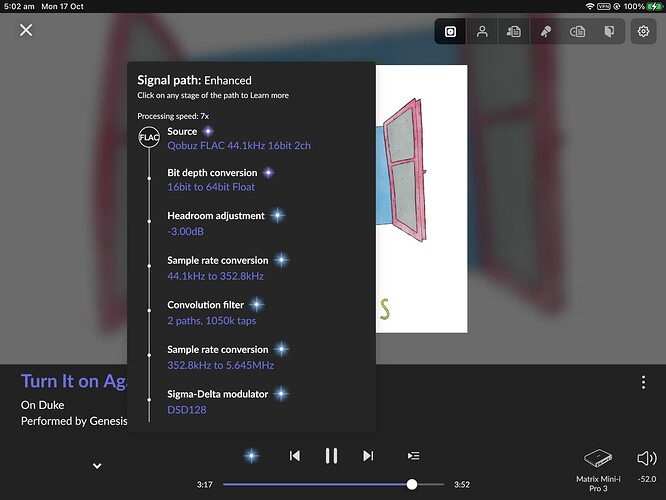Toggle the signal path star in playback bar
This screenshot has width=666, height=500.
[251, 456]
